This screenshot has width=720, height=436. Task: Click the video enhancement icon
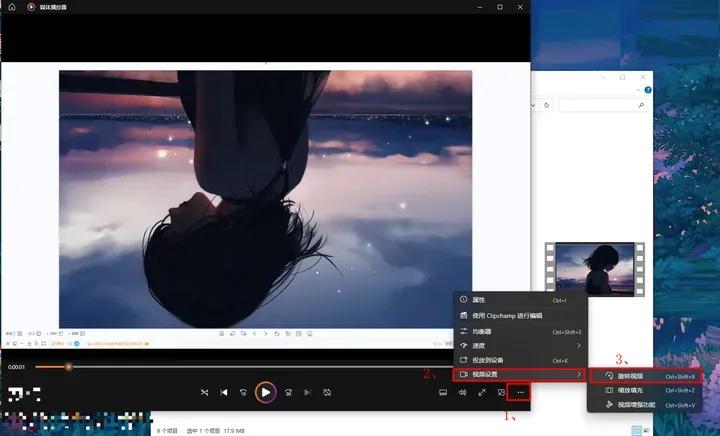[609, 405]
